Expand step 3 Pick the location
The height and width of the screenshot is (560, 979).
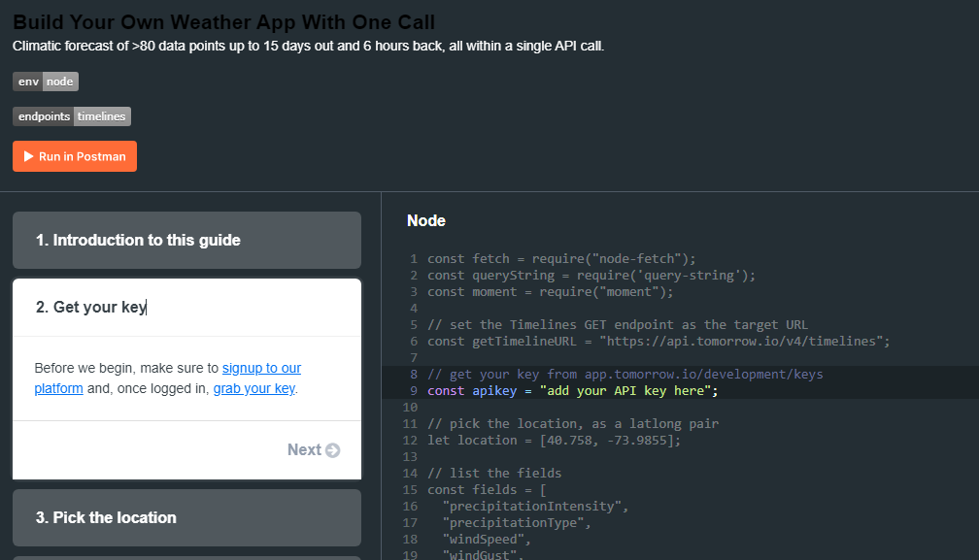[x=186, y=517]
